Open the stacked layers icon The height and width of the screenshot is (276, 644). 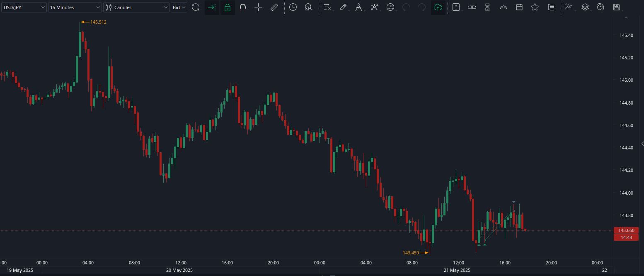pyautogui.click(x=585, y=7)
